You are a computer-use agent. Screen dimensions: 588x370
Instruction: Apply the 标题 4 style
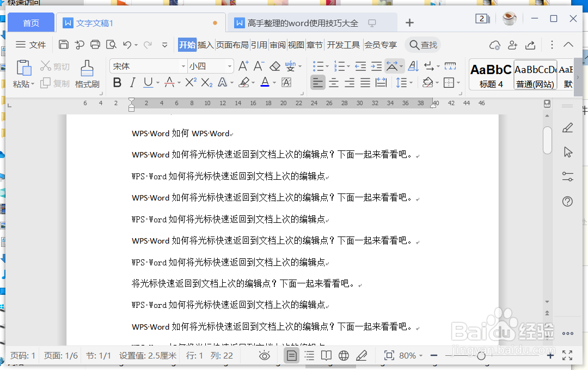[491, 75]
